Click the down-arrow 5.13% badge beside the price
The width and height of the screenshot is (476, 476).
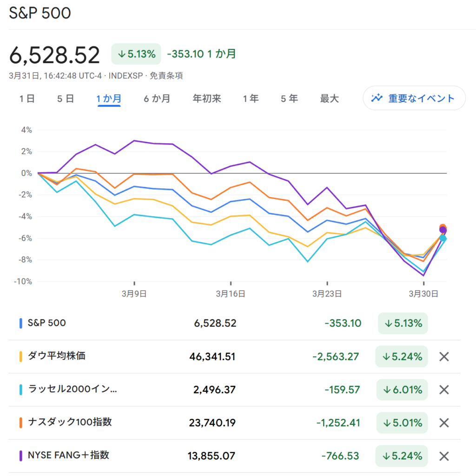[136, 54]
